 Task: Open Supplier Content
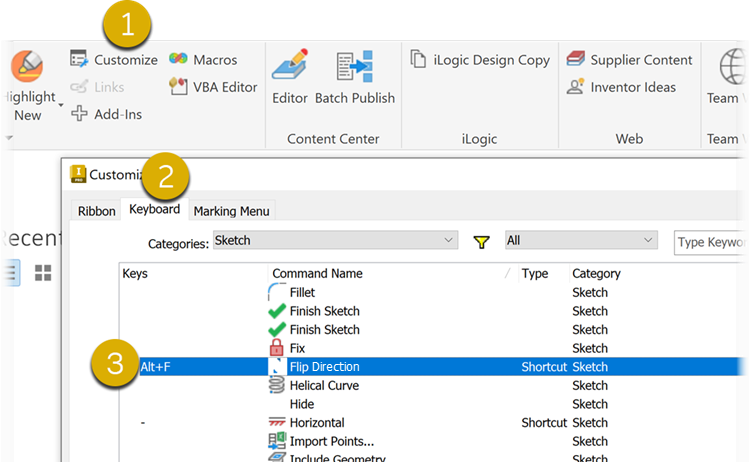pyautogui.click(x=629, y=60)
